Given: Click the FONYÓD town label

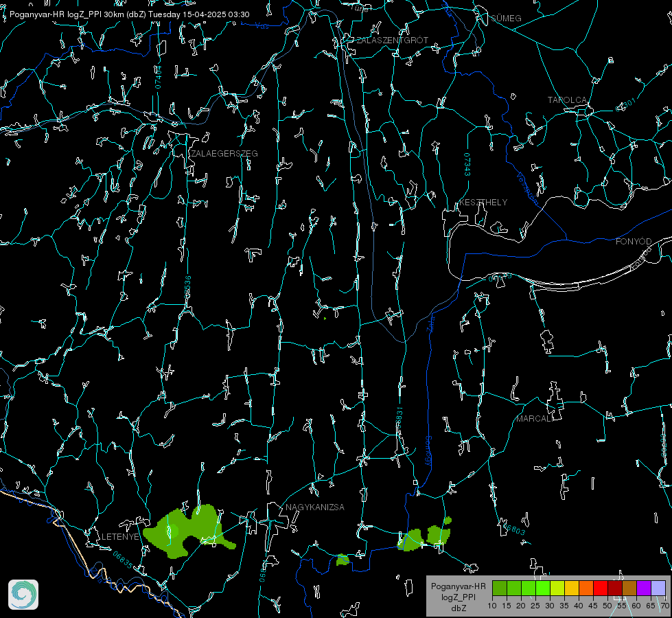Looking at the screenshot, I should tap(634, 242).
